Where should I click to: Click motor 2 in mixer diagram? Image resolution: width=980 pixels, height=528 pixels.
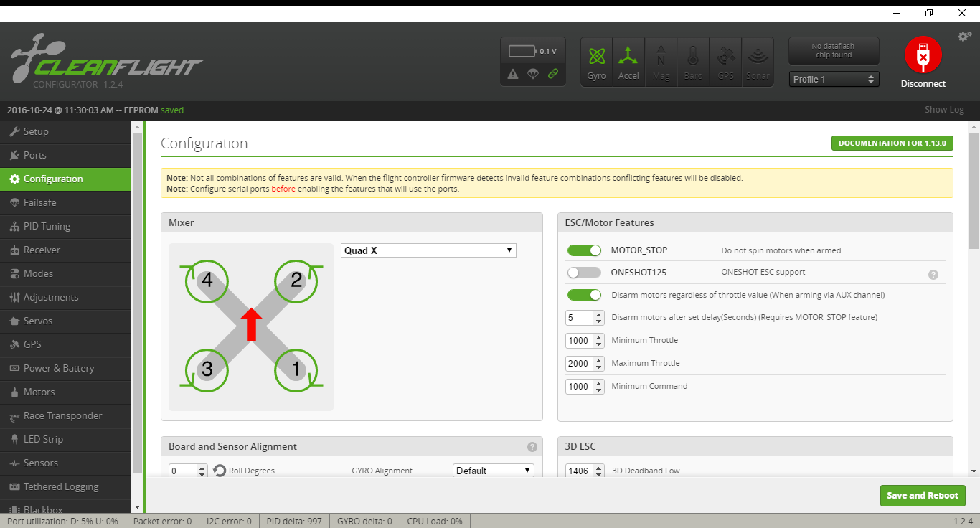point(296,280)
